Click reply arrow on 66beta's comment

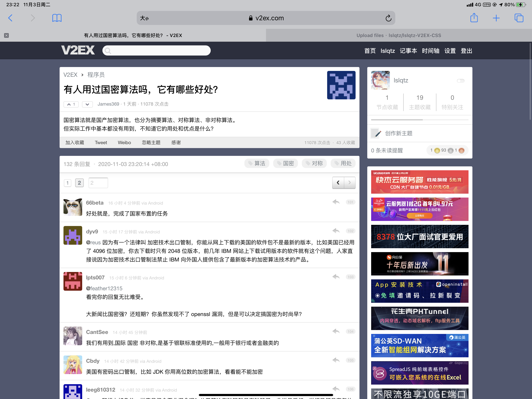336,202
